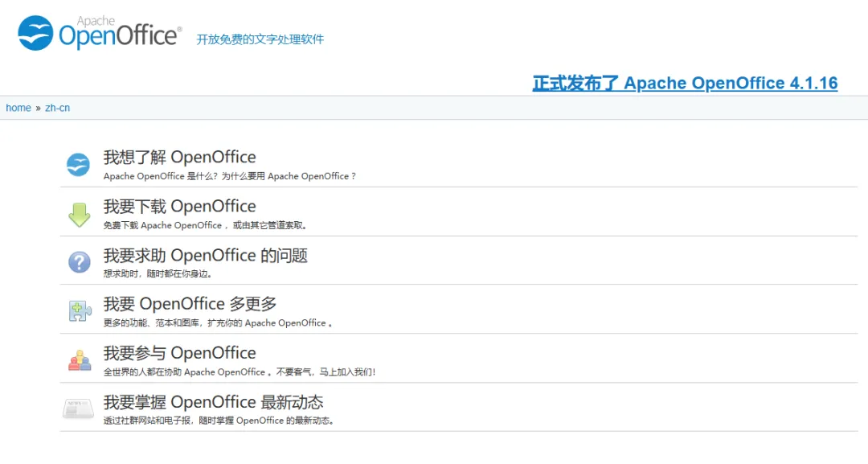Screen dimensions: 868x464
Task: Click the text '透过社群网站和电子报'
Action: 147,421
